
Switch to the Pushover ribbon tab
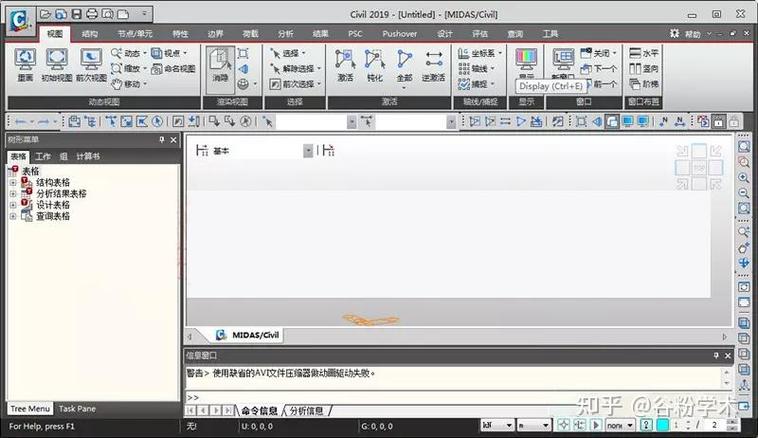[399, 34]
